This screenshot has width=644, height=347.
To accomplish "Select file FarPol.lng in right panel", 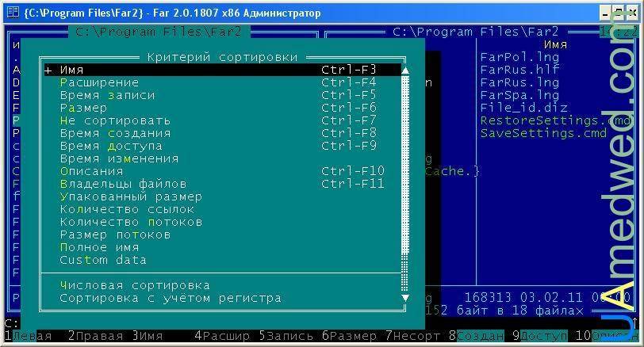I will coord(519,57).
